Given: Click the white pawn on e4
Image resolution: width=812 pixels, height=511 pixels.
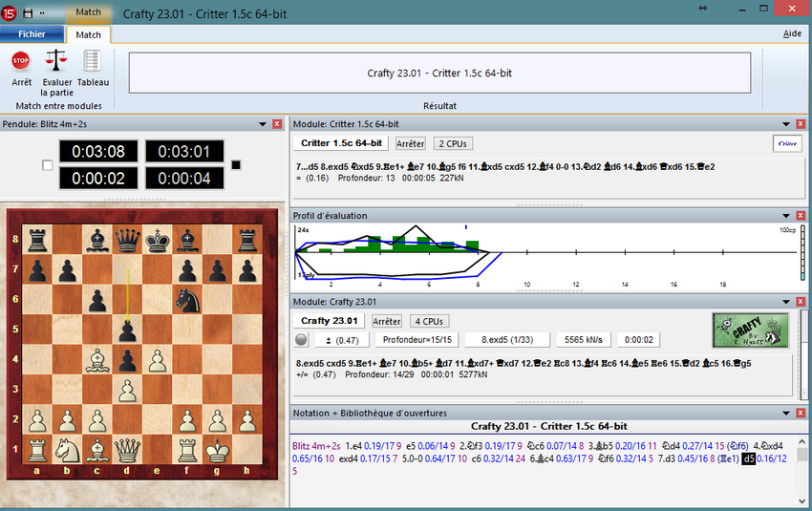Looking at the screenshot, I should coord(157,360).
